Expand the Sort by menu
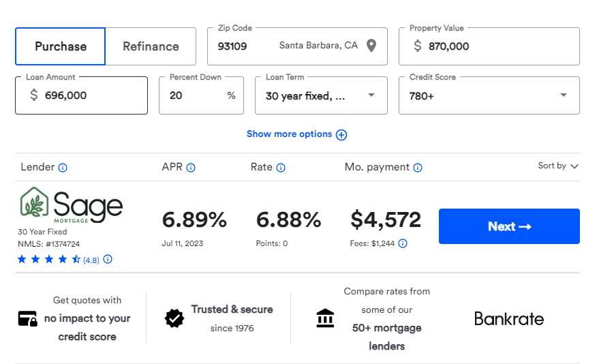 click(x=558, y=166)
